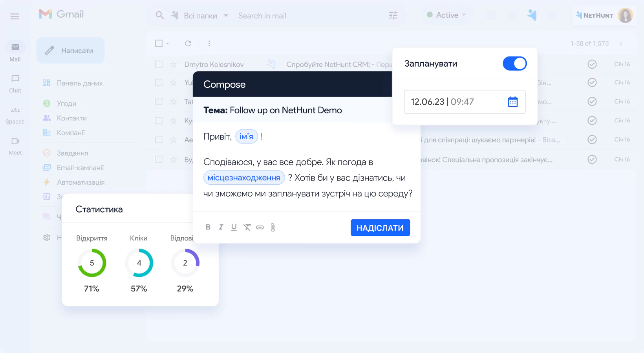This screenshot has width=644, height=353.
Task: Click the Compose window title bar
Action: tap(293, 84)
